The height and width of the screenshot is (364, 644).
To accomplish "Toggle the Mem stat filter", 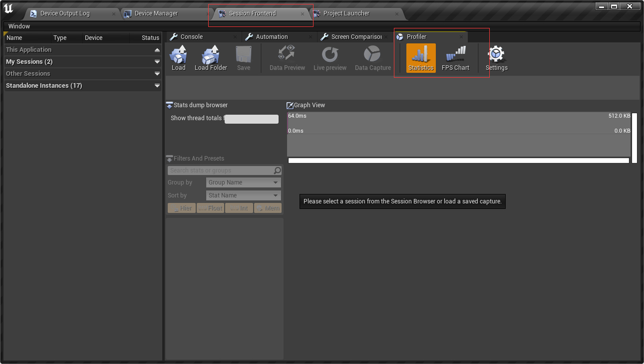I will pos(268,208).
